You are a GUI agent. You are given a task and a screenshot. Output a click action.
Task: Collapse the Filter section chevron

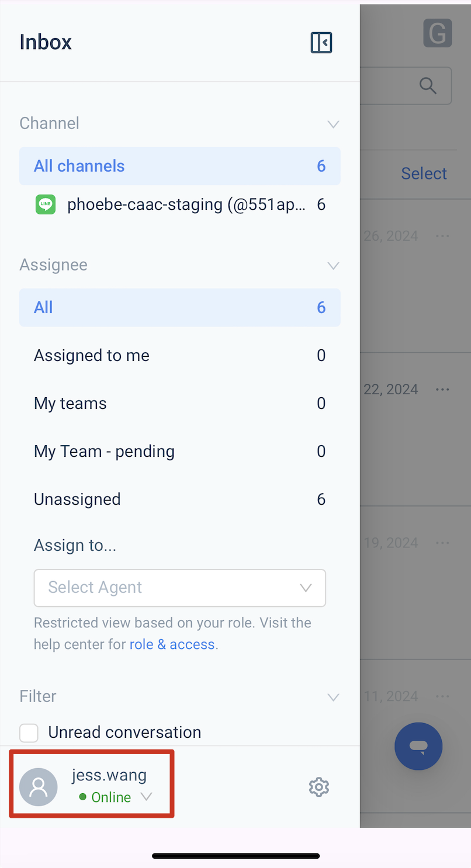(333, 697)
